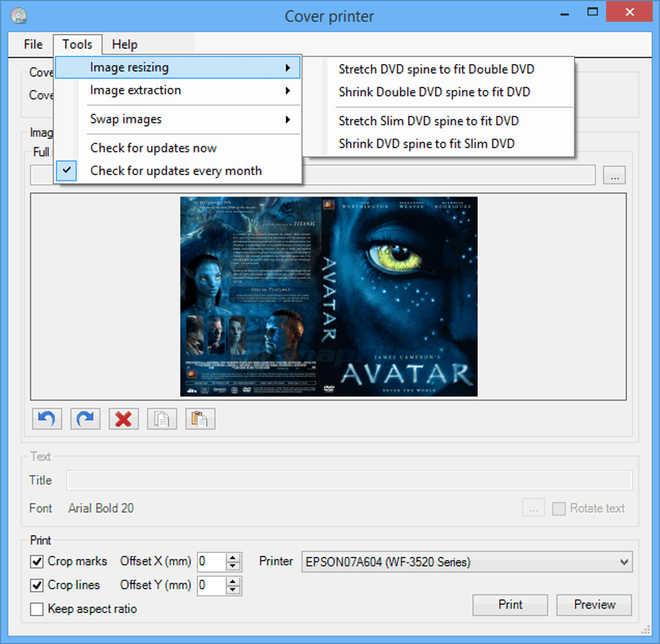660x644 pixels.
Task: Expand Swap images submenu
Action: click(x=178, y=120)
